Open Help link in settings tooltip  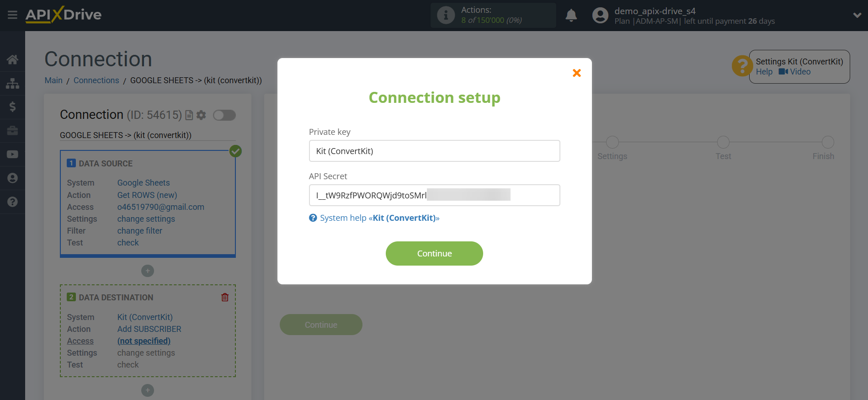764,72
